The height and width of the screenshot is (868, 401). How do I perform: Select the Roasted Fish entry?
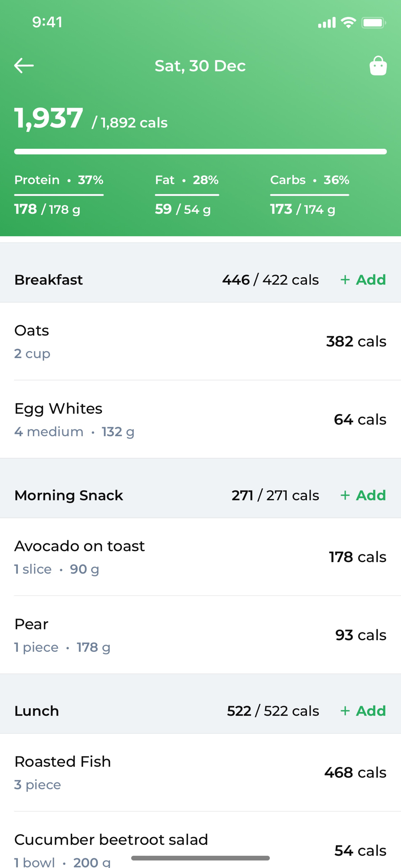pos(200,773)
